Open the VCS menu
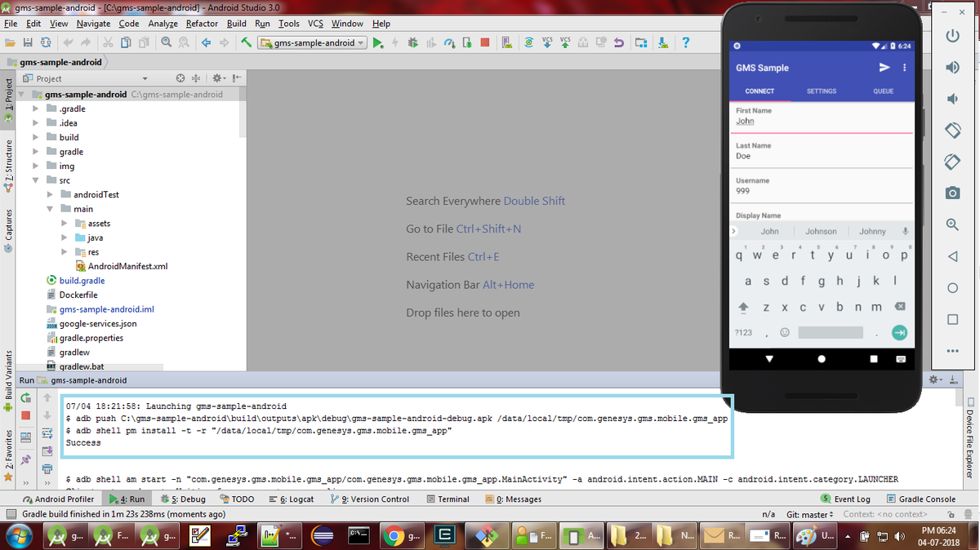This screenshot has width=980, height=550. coord(315,24)
